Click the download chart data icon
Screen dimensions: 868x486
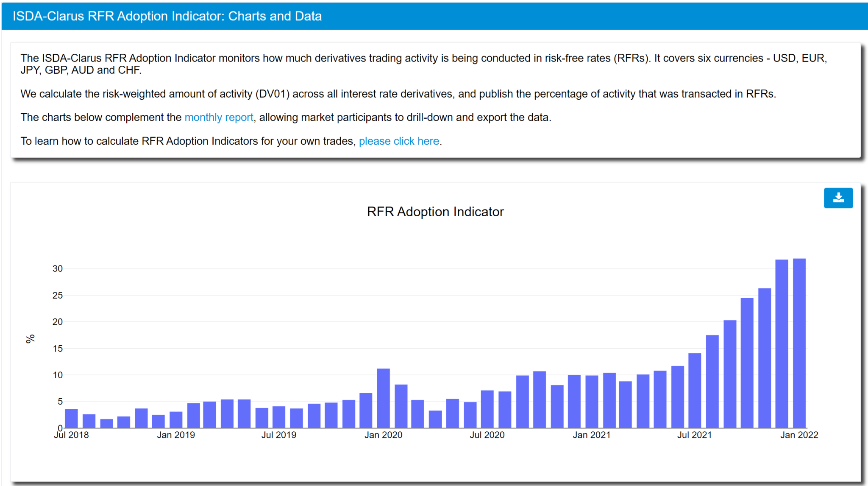point(838,198)
